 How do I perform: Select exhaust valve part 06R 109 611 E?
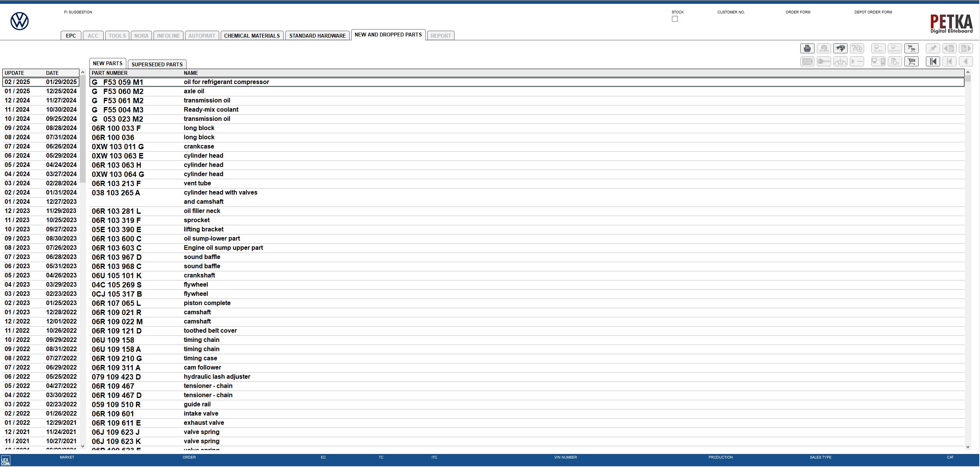pyautogui.click(x=527, y=423)
